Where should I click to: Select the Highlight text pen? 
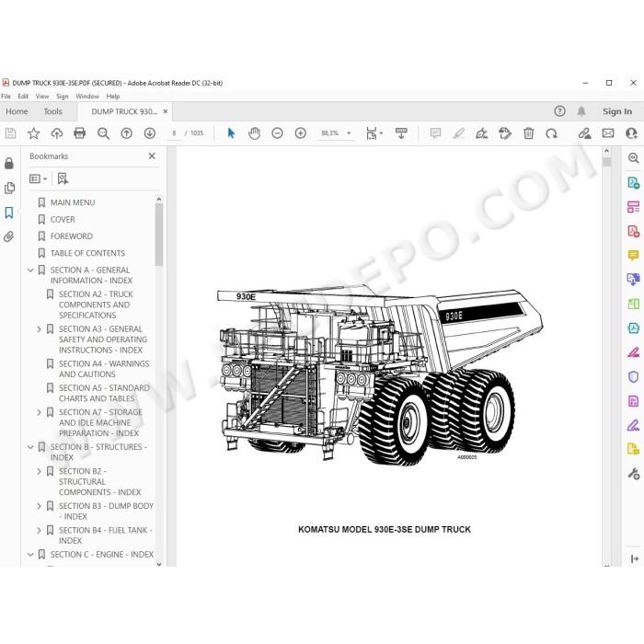coord(459,133)
